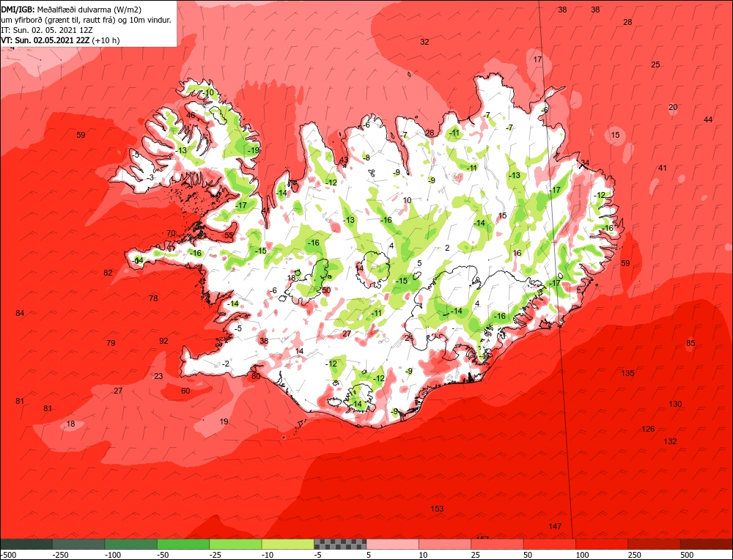The width and height of the screenshot is (733, 560).
Task: Click the map value 44 at the northeast edge
Action: pos(708,119)
